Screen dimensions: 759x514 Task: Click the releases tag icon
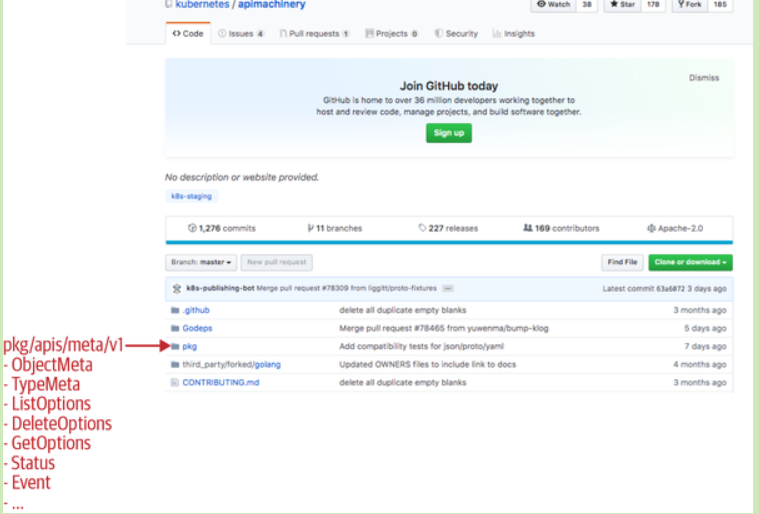[422, 228]
